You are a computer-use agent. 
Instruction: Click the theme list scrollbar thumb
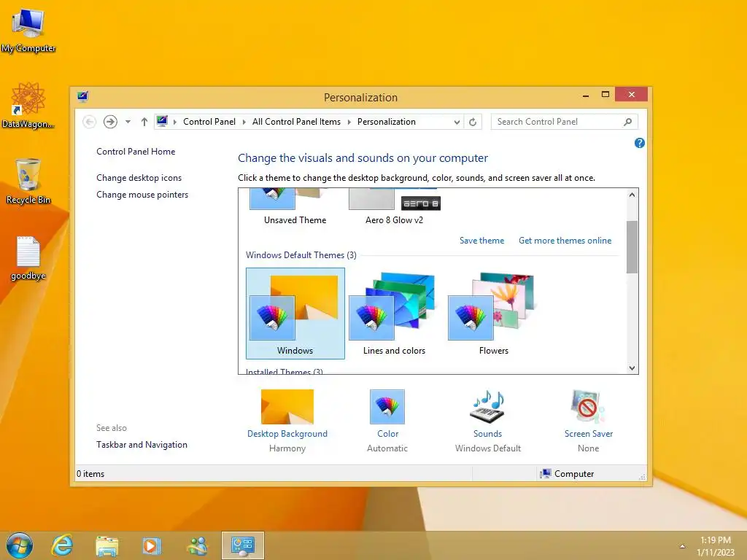[x=632, y=246]
